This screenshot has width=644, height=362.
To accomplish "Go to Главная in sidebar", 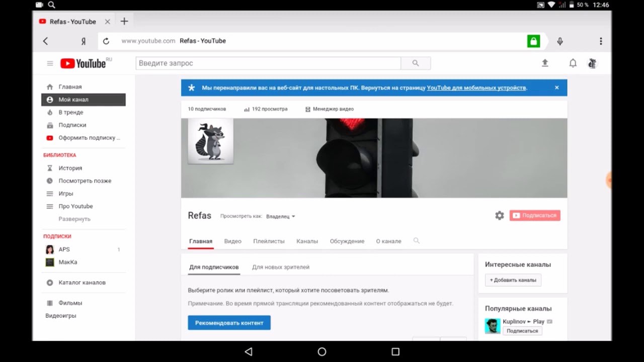I will (84, 87).
